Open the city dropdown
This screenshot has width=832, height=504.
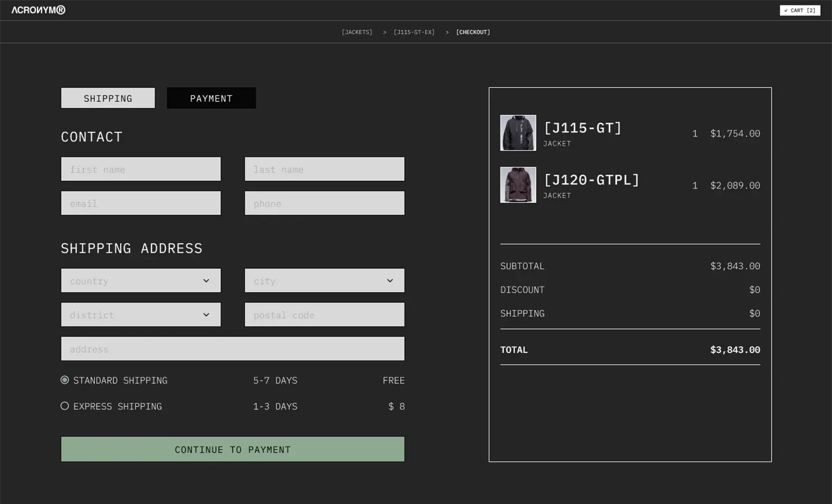pos(324,281)
